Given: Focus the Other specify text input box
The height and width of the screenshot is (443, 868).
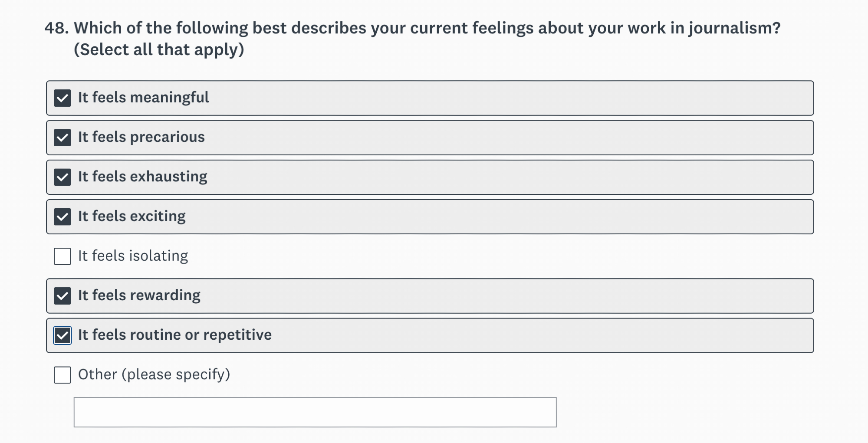Looking at the screenshot, I should 315,412.
